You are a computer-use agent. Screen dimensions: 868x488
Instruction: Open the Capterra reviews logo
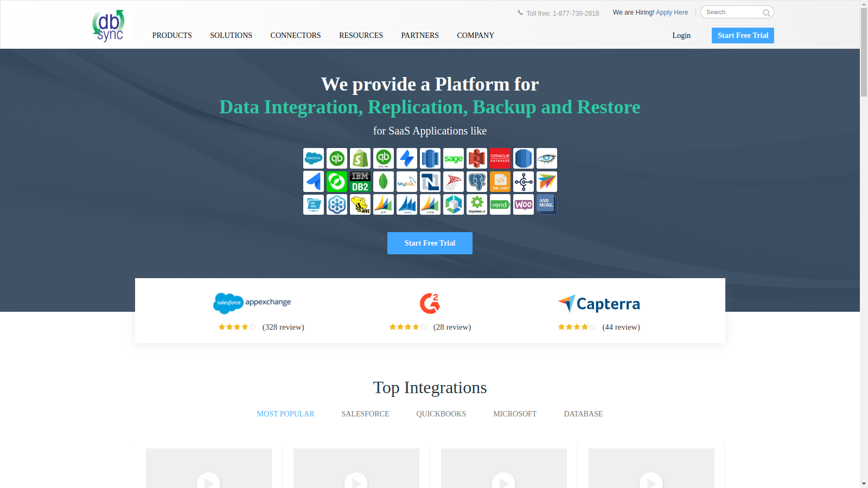pyautogui.click(x=598, y=304)
